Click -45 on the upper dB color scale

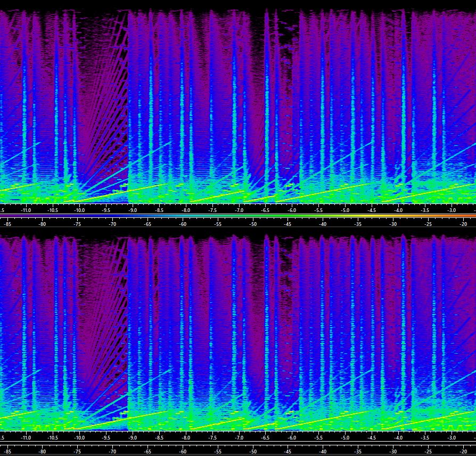[x=288, y=224]
